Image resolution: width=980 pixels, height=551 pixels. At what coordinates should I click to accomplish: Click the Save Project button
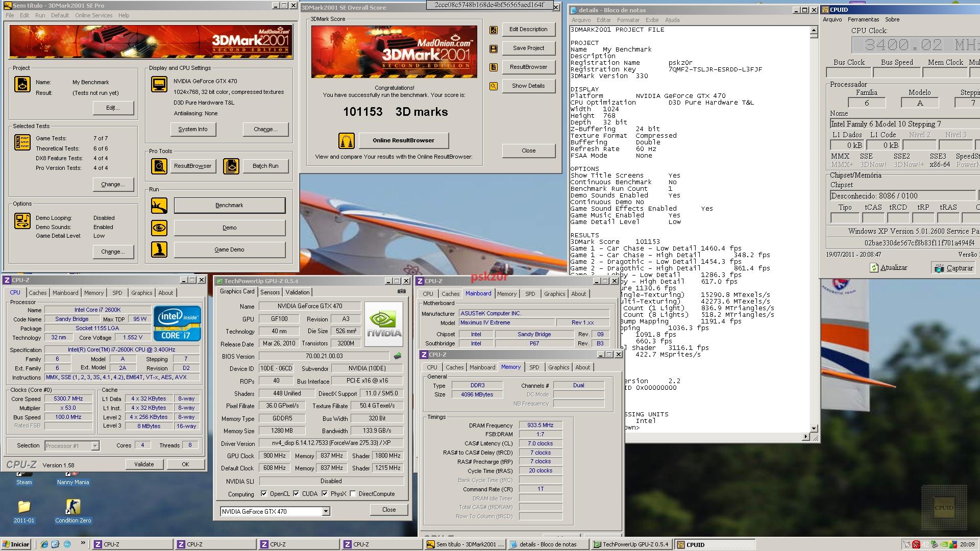[x=528, y=48]
